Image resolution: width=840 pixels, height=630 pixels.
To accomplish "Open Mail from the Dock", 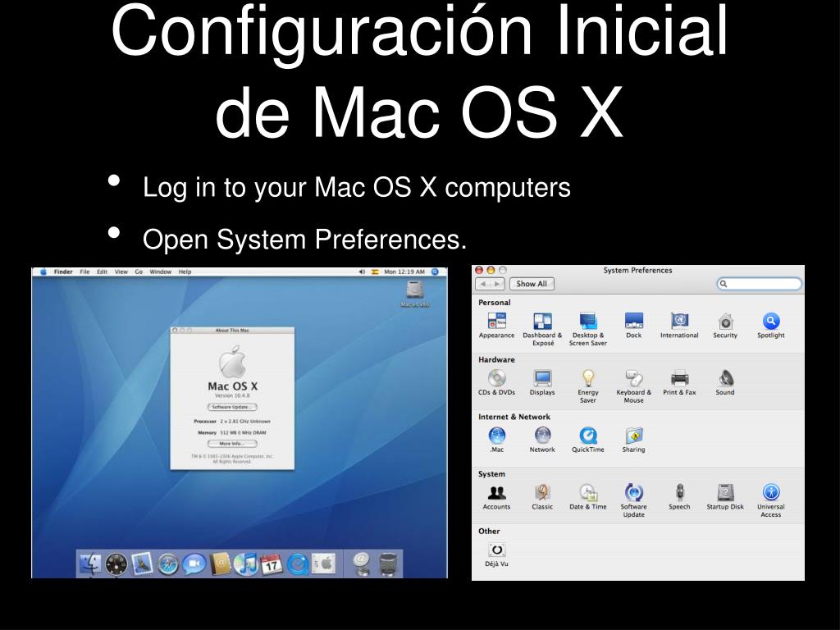I will click(142, 564).
